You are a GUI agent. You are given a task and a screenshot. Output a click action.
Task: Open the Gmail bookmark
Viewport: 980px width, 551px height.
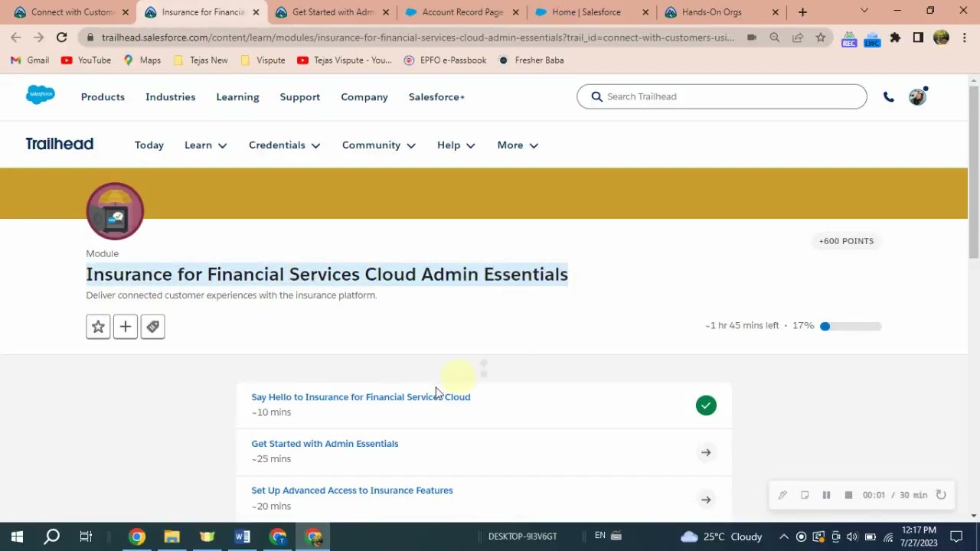point(30,60)
